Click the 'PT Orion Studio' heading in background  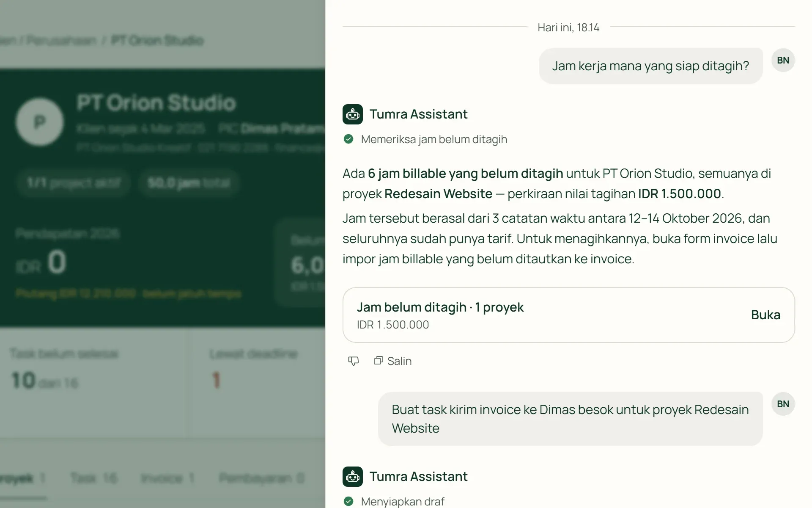point(156,103)
